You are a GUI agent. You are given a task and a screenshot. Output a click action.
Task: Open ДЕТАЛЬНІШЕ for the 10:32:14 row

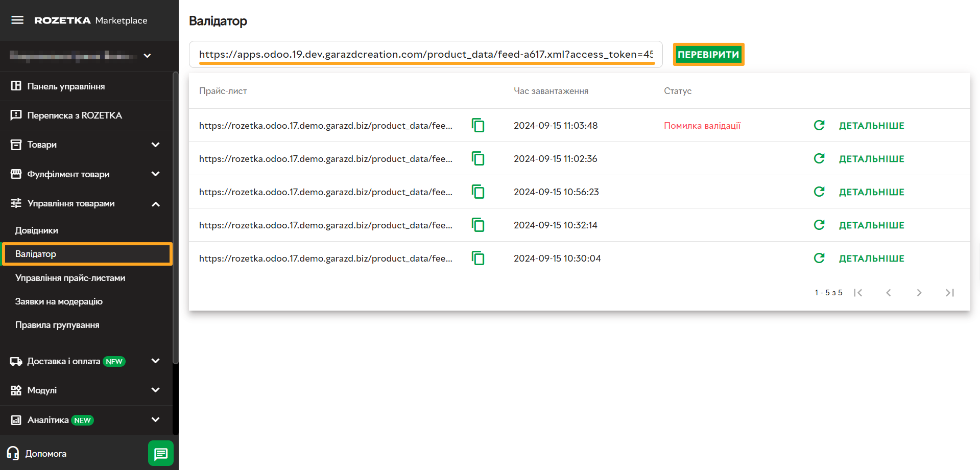tap(872, 225)
